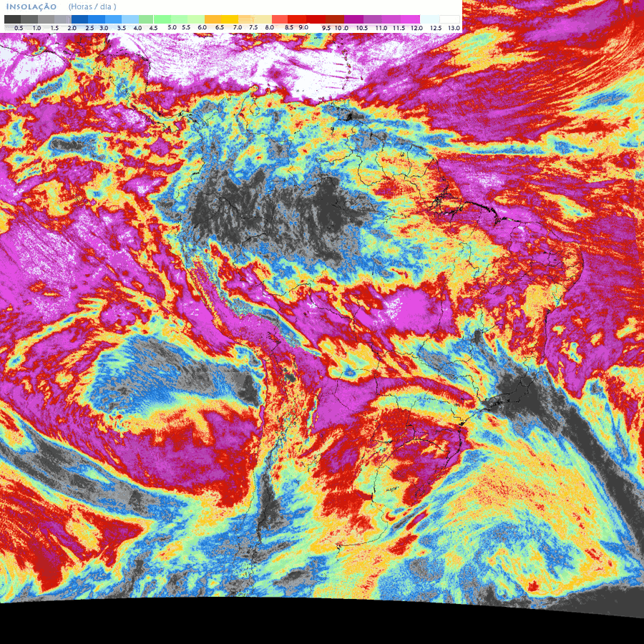Select the dark magenta swatch above 10.5
This screenshot has width=644, height=644.
353,19
